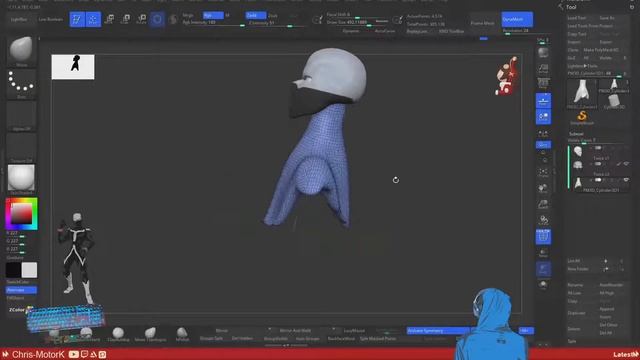Viewport: 640px width, 360px height.
Task: Toggle the boolean switch of the top subtool
Action: pyautogui.click(x=598, y=148)
